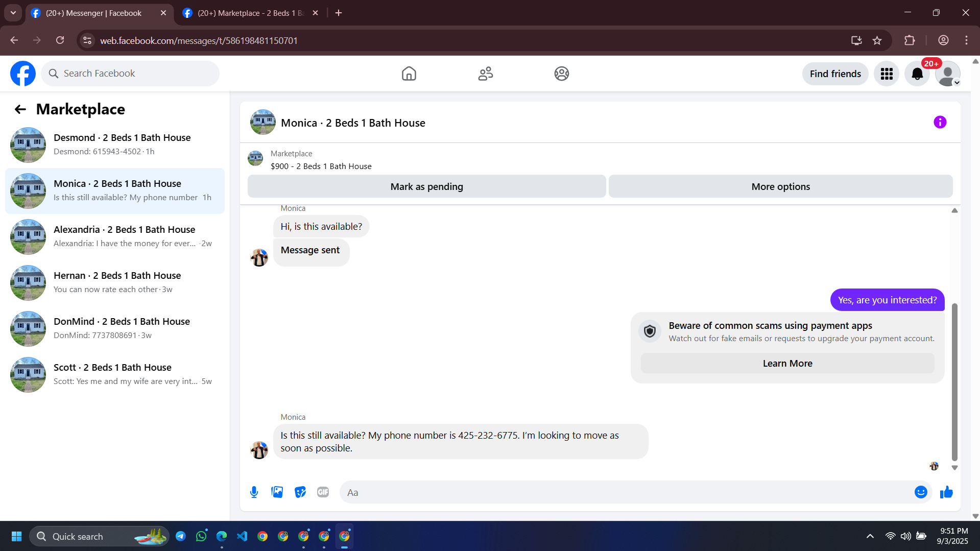
Task: Open the Groups icon in top navigation
Action: point(561,74)
